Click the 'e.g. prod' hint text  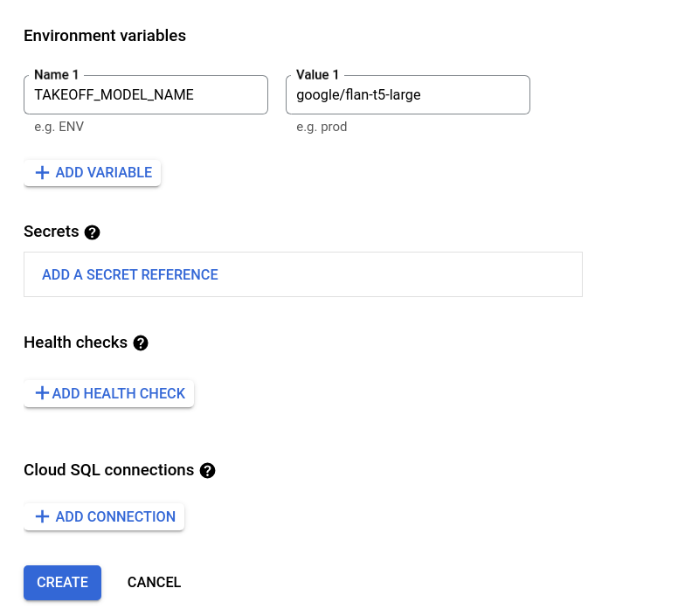(x=322, y=127)
